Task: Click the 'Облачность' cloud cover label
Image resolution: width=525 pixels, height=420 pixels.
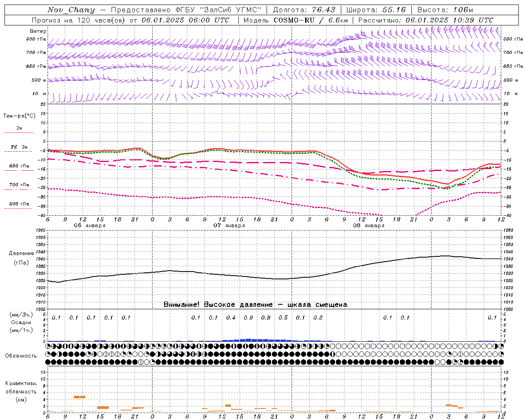Action: tap(21, 356)
